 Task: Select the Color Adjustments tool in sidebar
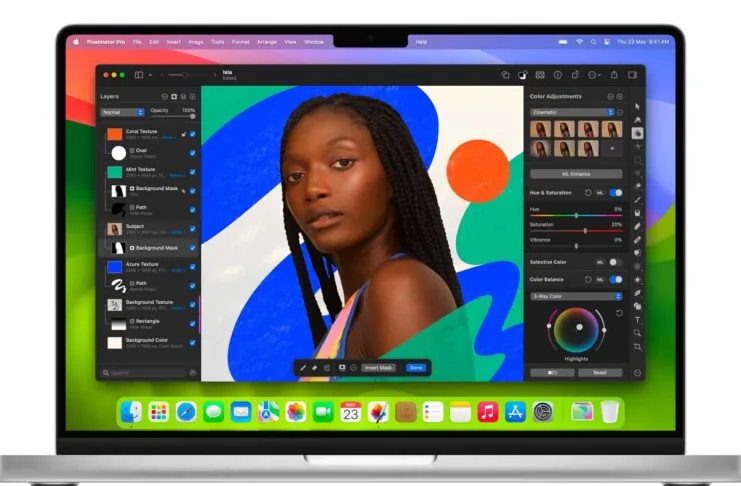point(638,133)
